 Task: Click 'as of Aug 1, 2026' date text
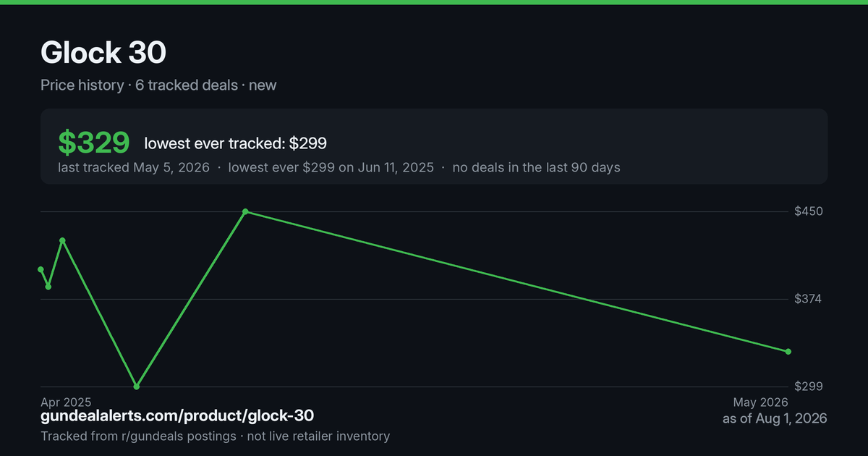pyautogui.click(x=775, y=418)
